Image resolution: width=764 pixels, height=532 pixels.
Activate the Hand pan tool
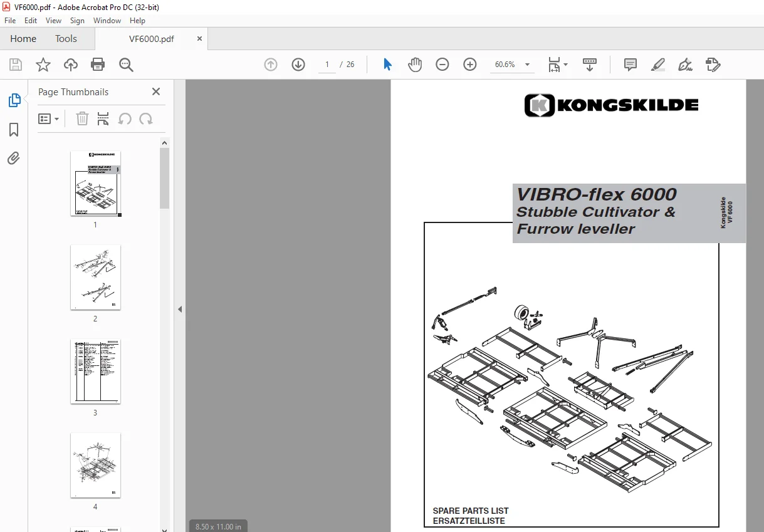[415, 65]
